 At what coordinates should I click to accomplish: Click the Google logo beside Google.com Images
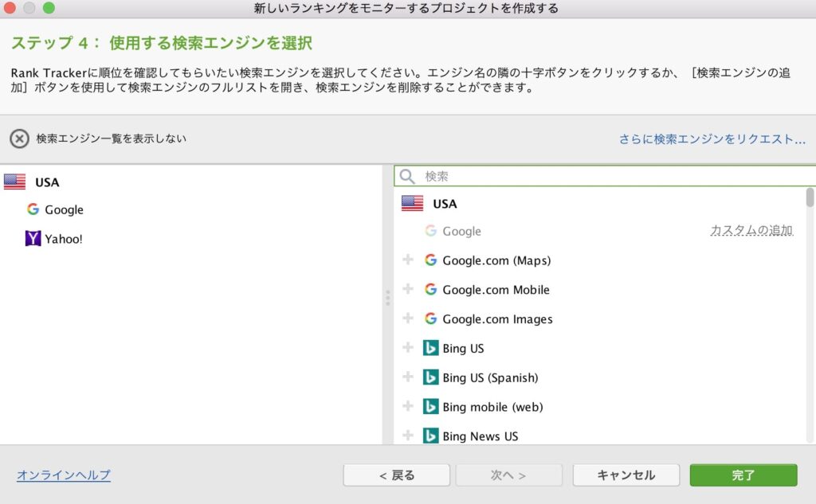point(430,318)
